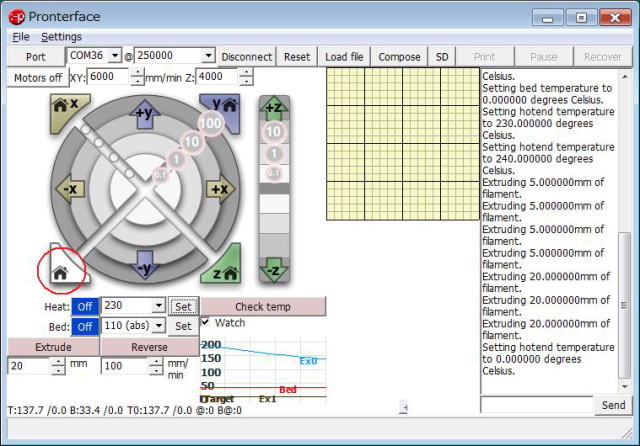
Task: Expand the hotend temperature 230 dropdown
Action: (159, 305)
